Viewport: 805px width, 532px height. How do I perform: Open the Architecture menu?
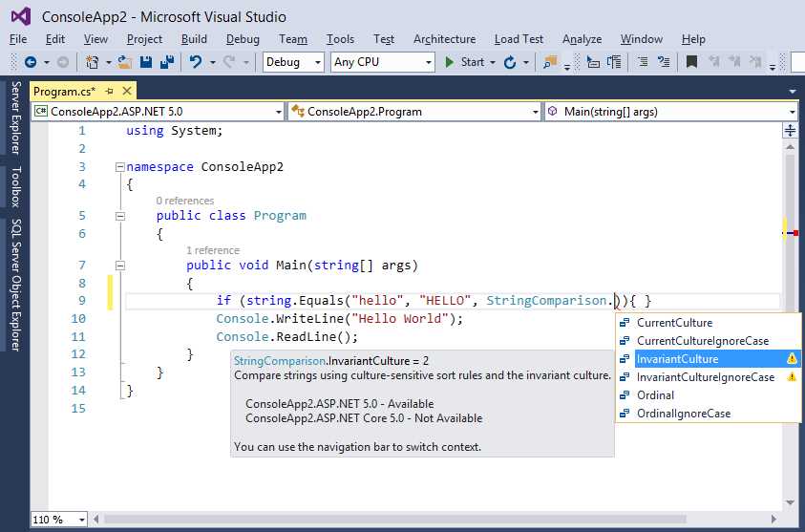pyautogui.click(x=445, y=39)
